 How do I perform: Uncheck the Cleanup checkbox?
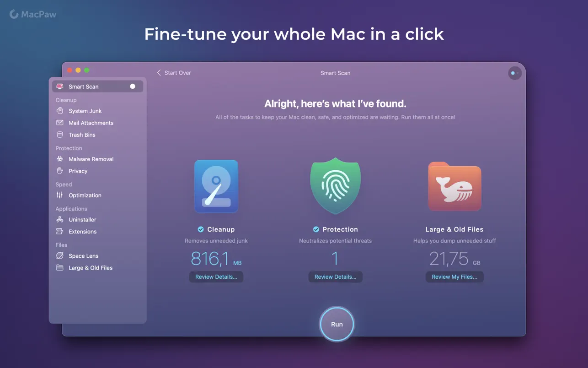201,229
